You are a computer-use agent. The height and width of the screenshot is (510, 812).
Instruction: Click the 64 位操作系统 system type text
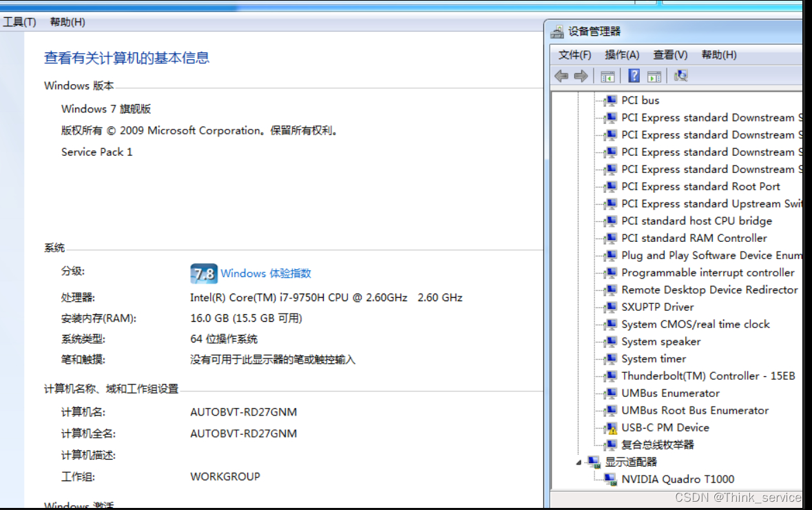[x=224, y=339]
